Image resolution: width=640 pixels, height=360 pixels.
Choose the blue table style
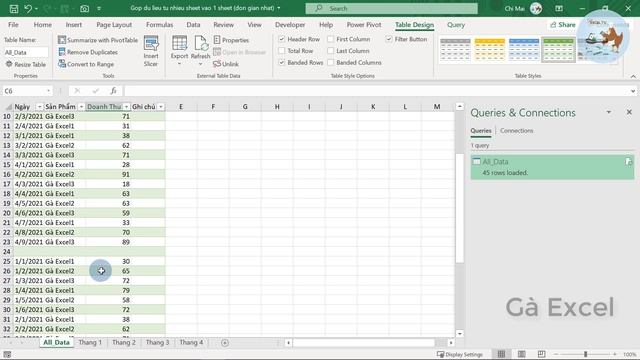(x=524, y=49)
